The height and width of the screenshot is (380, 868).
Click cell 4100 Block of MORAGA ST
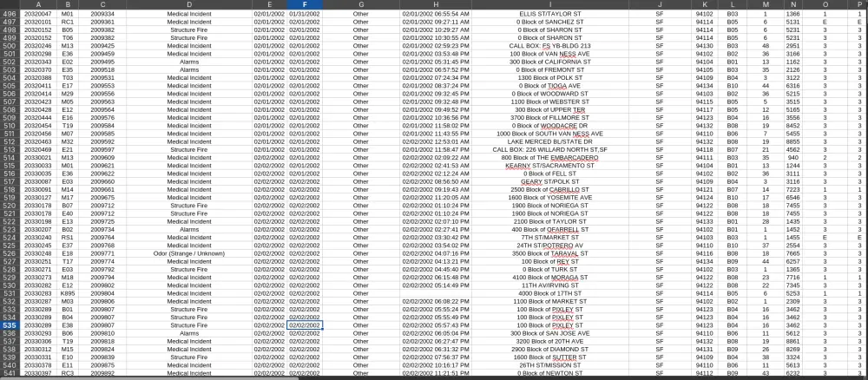pyautogui.click(x=550, y=278)
